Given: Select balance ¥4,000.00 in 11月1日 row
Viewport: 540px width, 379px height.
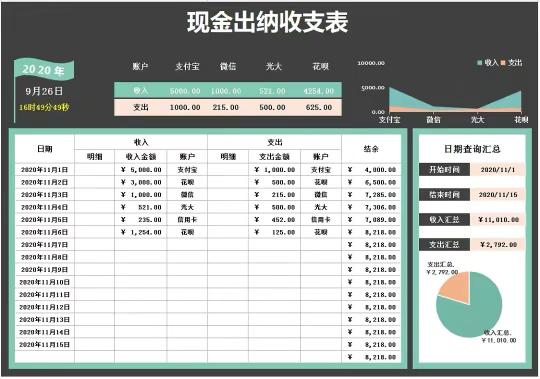Looking at the screenshot, I should (x=372, y=170).
